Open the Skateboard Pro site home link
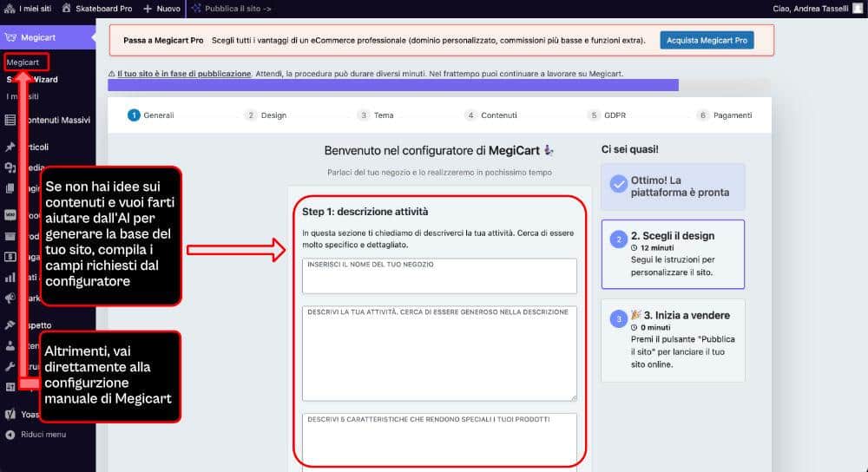The width and height of the screenshot is (868, 472). 97,9
